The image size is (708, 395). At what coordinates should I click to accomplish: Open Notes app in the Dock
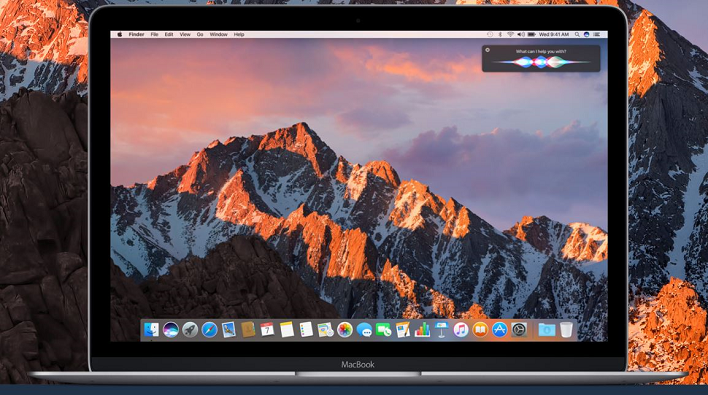pyautogui.click(x=287, y=330)
